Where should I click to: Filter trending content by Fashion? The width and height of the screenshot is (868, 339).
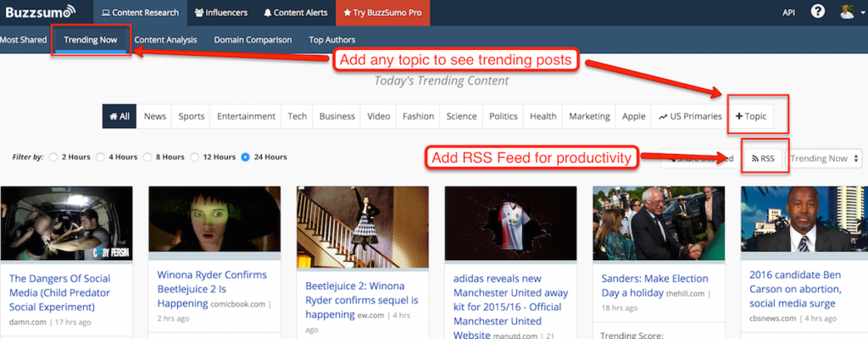(418, 116)
